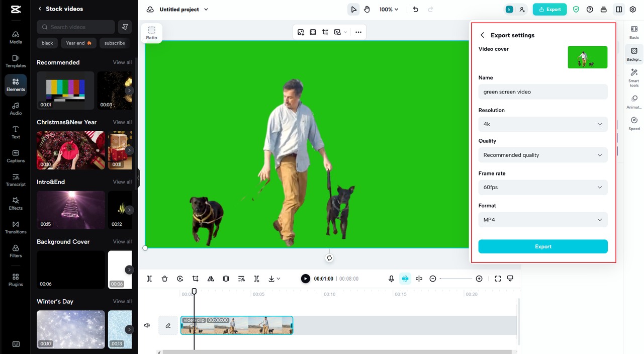
Task: Go back from Export settings
Action: pyautogui.click(x=483, y=35)
